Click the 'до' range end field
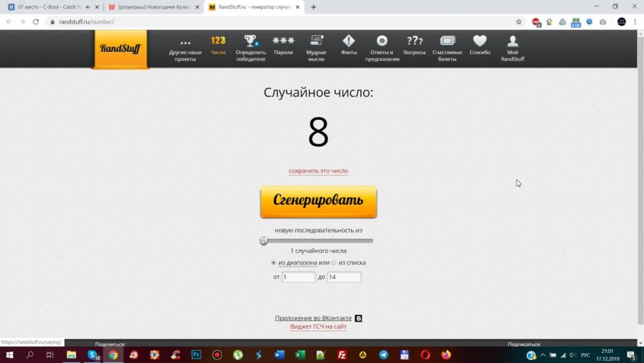The image size is (644, 363). tap(344, 277)
